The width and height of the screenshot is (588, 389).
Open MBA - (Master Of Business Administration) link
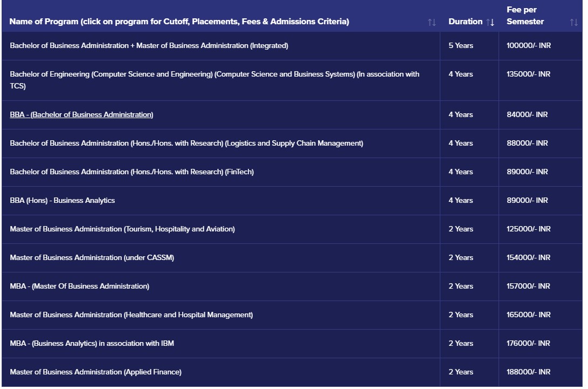click(79, 286)
